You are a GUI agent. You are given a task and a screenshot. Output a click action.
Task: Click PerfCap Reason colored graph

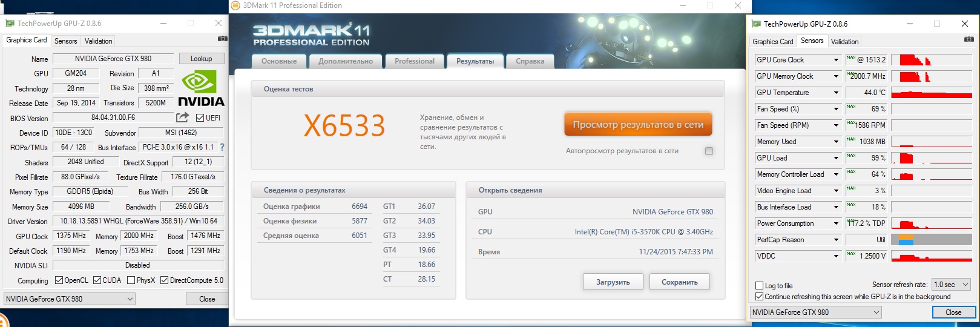click(932, 240)
